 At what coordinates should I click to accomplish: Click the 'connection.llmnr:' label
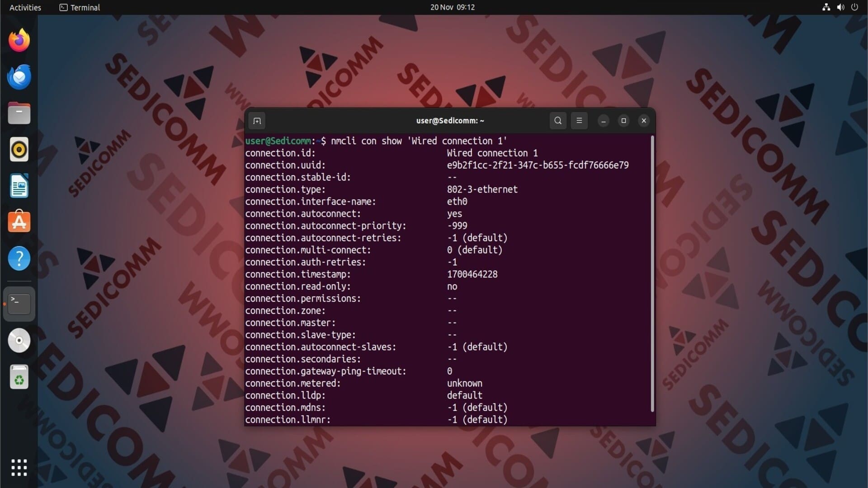pyautogui.click(x=288, y=420)
